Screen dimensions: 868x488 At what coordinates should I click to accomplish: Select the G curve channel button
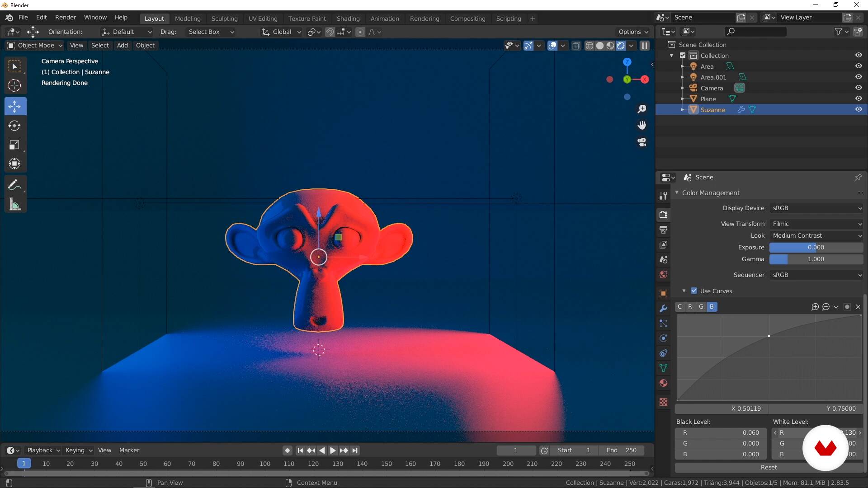pos(701,307)
